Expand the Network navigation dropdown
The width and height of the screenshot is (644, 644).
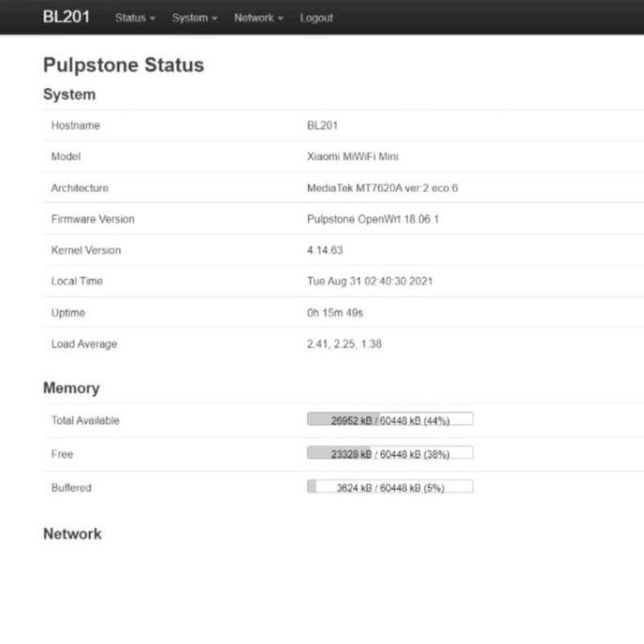(257, 18)
